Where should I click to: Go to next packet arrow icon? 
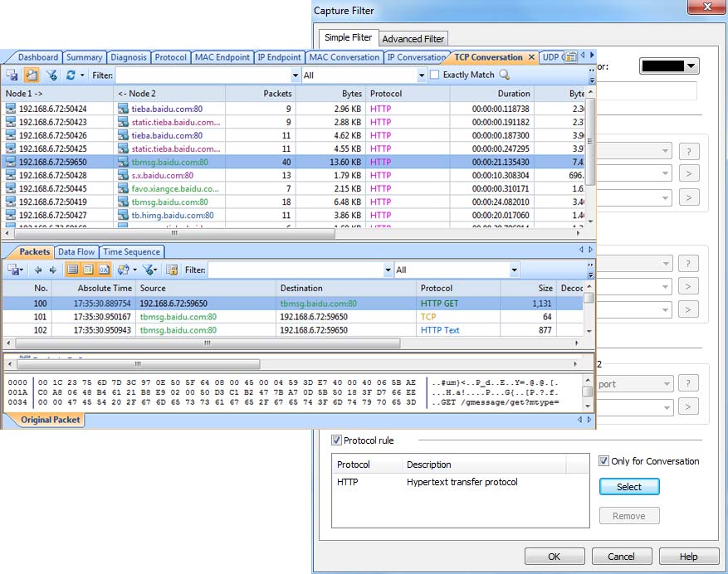point(53,270)
